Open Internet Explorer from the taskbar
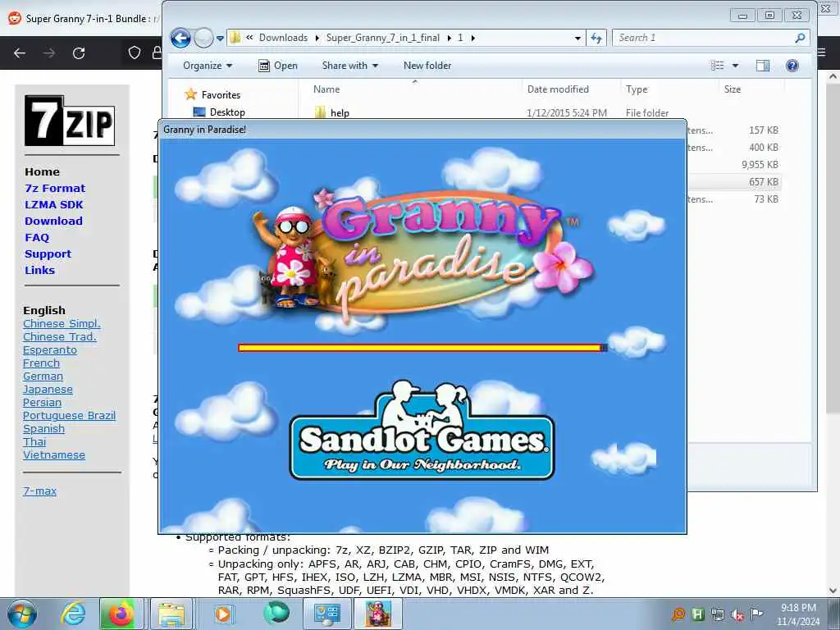This screenshot has width=840, height=630. tap(73, 614)
